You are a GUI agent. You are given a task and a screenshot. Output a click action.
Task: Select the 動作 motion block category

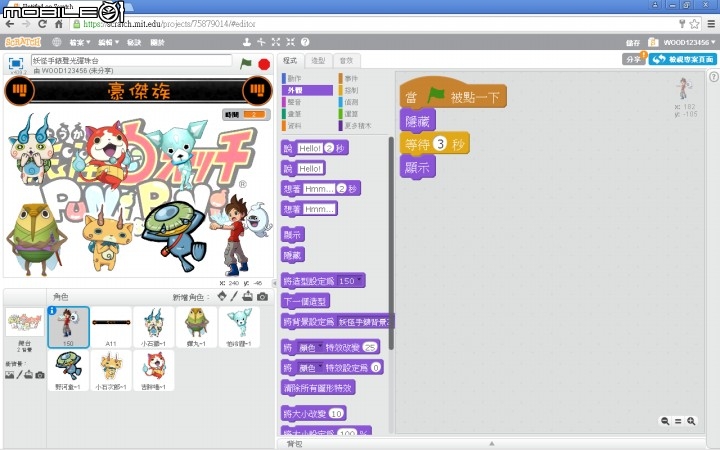coord(307,79)
